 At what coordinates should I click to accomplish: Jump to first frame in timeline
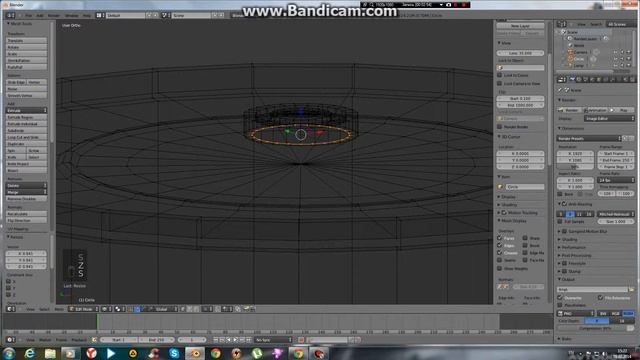pos(216,340)
